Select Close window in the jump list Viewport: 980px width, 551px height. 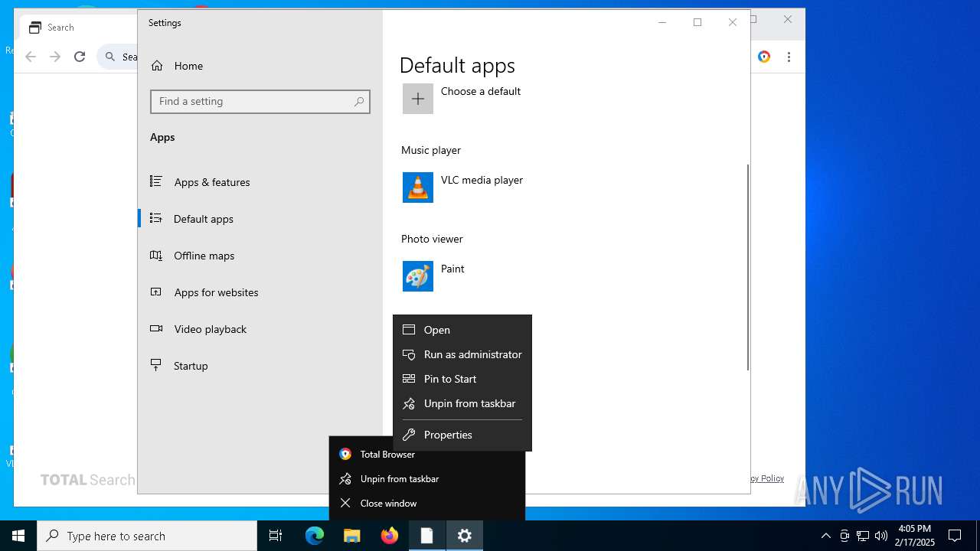coord(427,503)
